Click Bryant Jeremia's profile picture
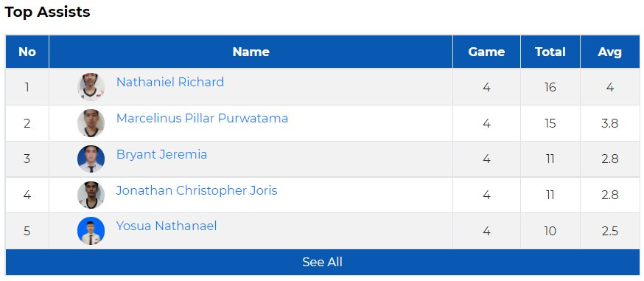The height and width of the screenshot is (281, 644). click(x=91, y=159)
